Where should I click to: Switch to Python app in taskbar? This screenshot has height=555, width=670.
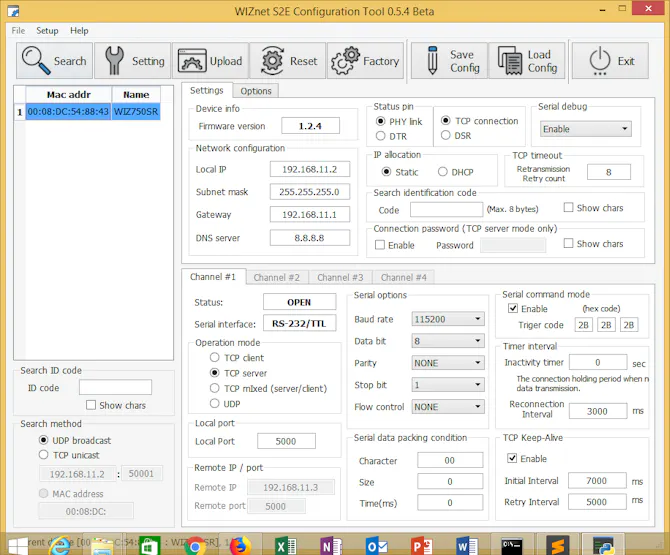tap(603, 546)
